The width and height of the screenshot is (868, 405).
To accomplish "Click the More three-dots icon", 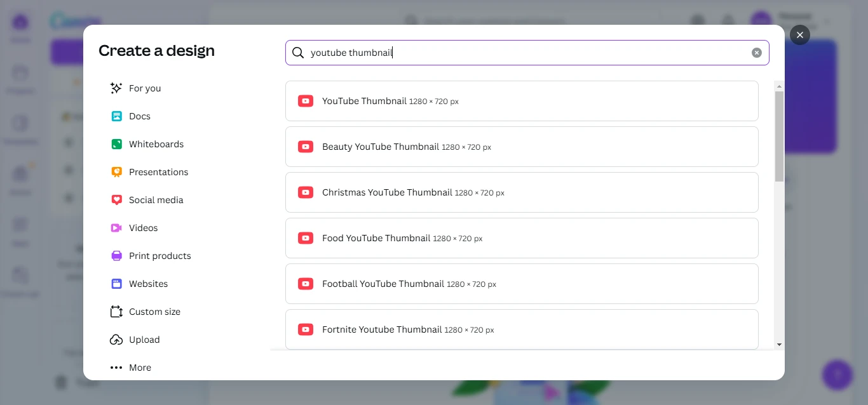I will click(x=116, y=368).
